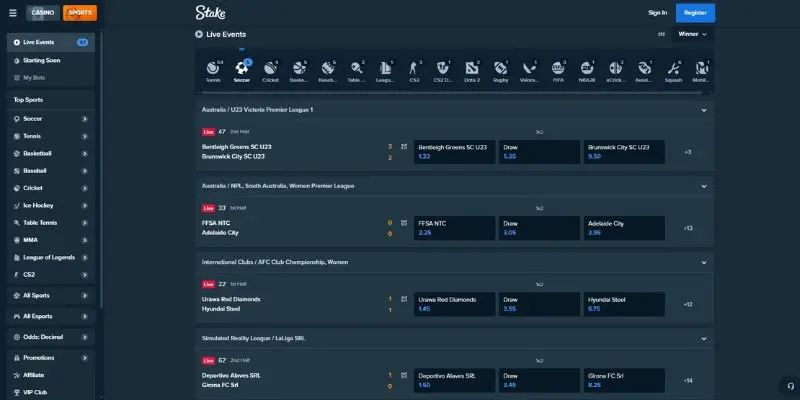Viewport: 800px width, 400px height.
Task: Expand All Esports chevron in sidebar
Action: pyautogui.click(x=85, y=316)
